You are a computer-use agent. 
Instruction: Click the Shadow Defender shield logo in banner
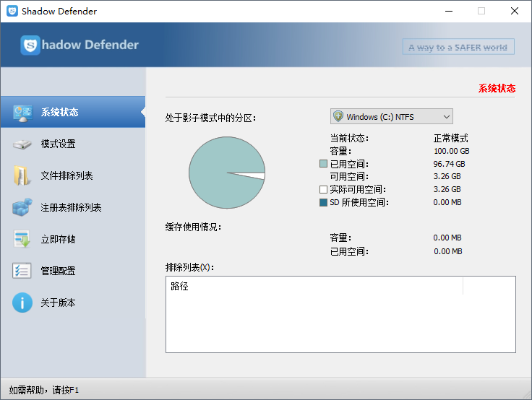(x=30, y=45)
